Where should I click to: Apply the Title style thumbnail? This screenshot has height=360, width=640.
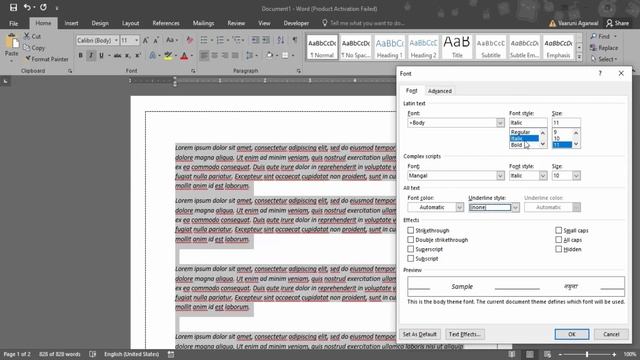pos(457,47)
